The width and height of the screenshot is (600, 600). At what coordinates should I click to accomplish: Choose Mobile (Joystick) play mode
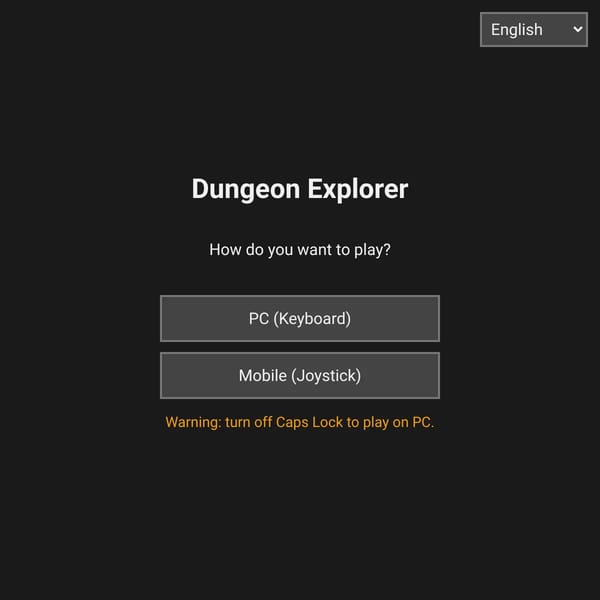(300, 375)
